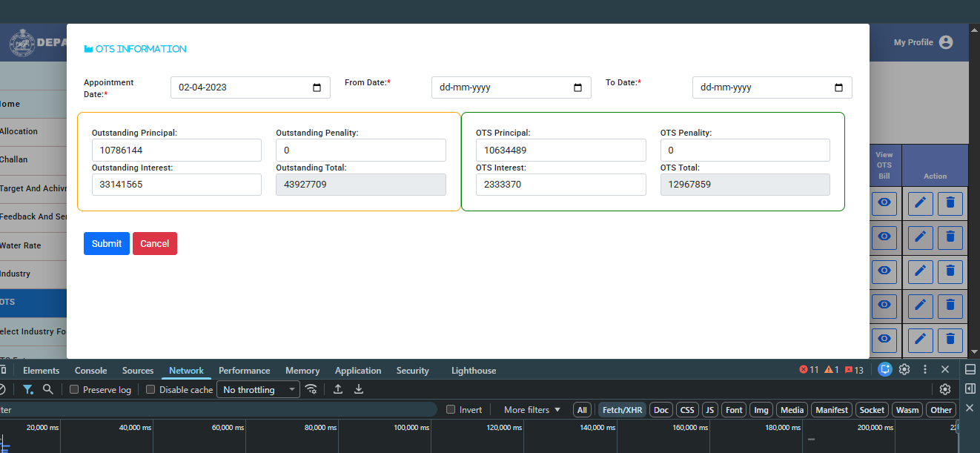980x453 pixels.
Task: Open the Network panel settings gear
Action: click(945, 389)
